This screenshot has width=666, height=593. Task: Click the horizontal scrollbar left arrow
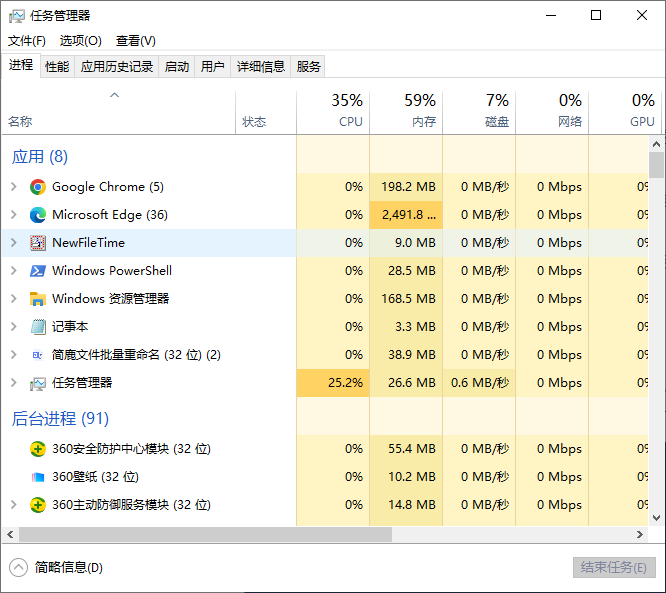pos(10,534)
